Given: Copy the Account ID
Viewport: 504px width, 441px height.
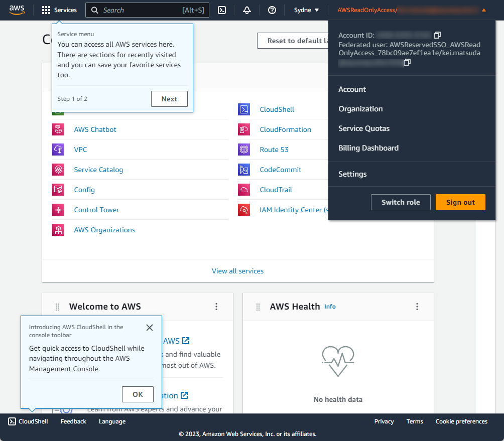Looking at the screenshot, I should point(437,35).
